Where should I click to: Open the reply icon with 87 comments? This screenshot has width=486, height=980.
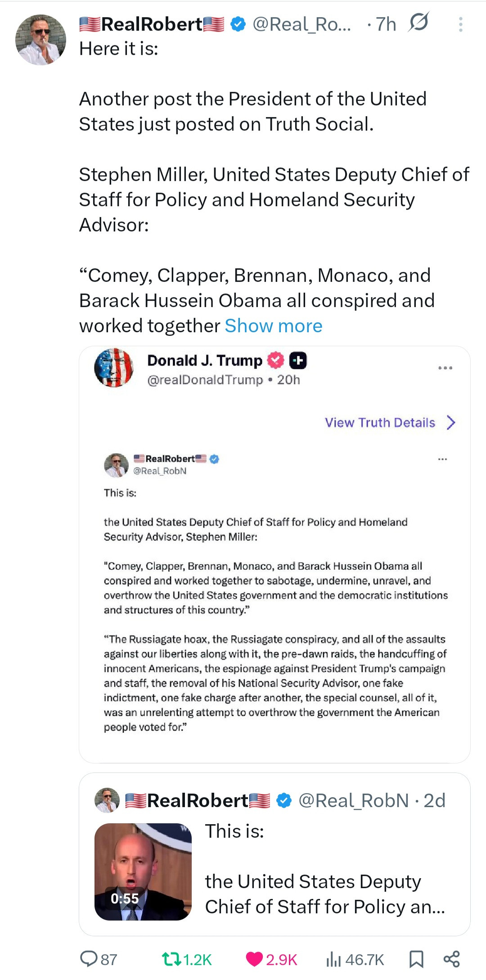coord(89,959)
